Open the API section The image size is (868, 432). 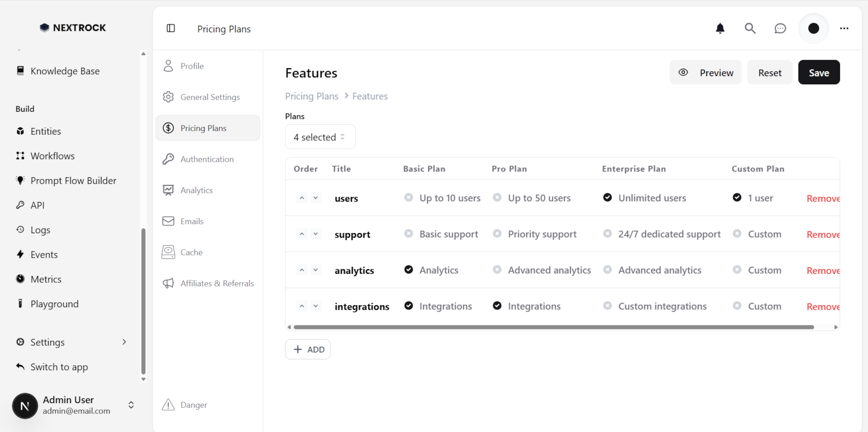37,205
